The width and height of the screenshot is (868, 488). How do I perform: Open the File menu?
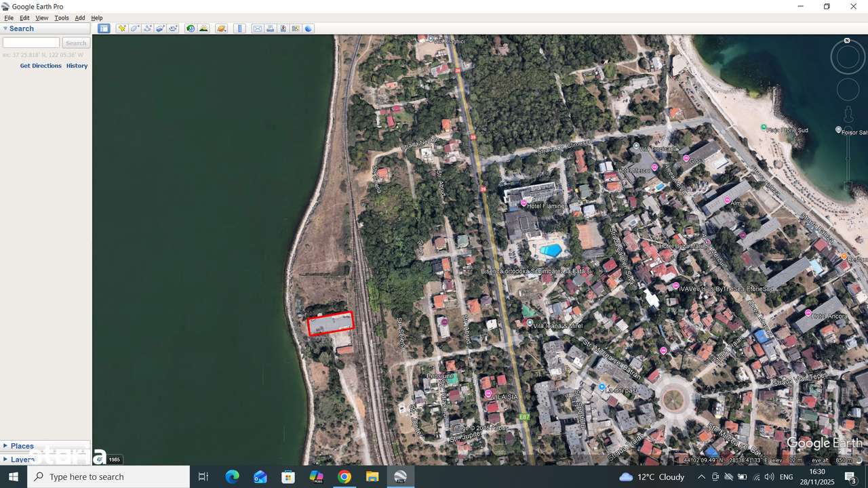[9, 18]
